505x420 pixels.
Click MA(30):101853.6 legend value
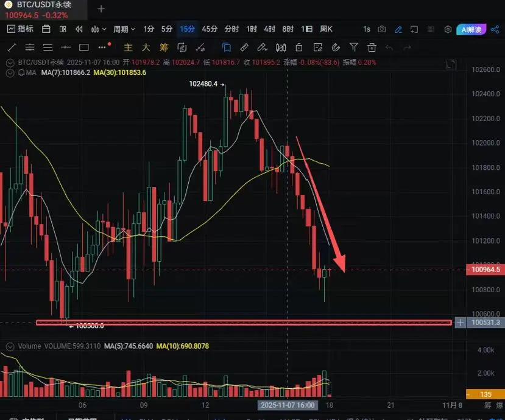click(x=120, y=72)
